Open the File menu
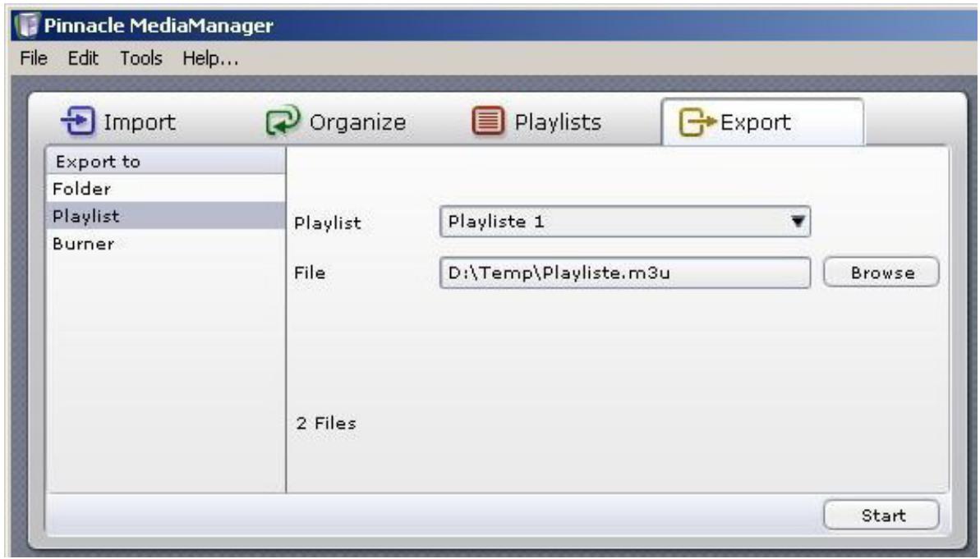Image resolution: width=980 pixels, height=559 pixels. 33,58
